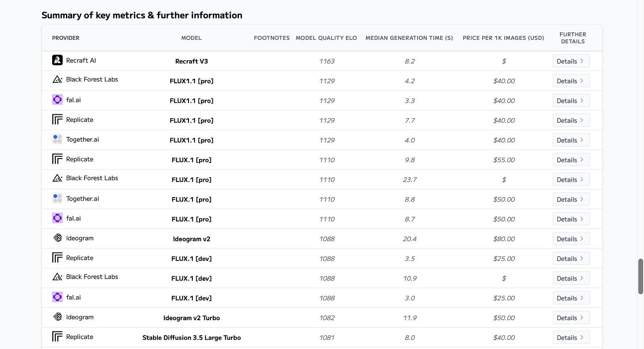The width and height of the screenshot is (644, 349).
Task: Click Ideogram logo in Ideogram v2 Turbo row
Action: [x=57, y=317]
